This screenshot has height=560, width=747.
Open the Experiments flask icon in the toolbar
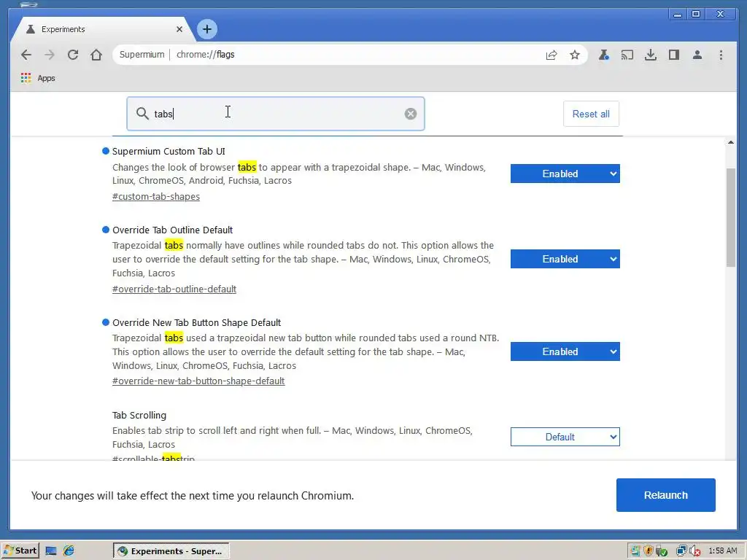coord(603,55)
